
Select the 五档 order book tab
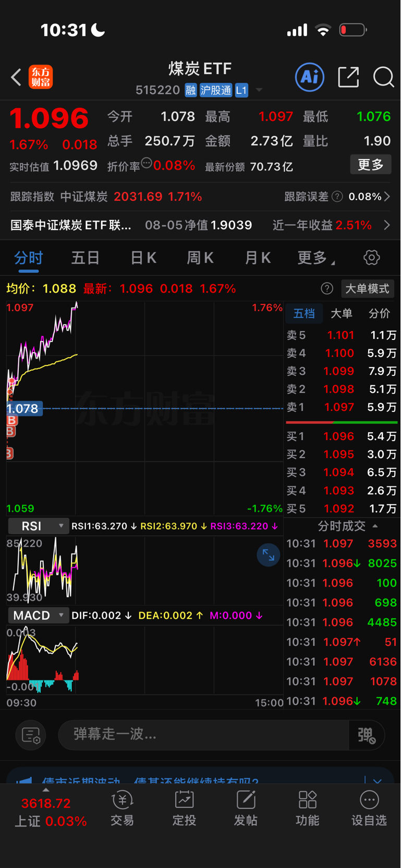coord(304,313)
